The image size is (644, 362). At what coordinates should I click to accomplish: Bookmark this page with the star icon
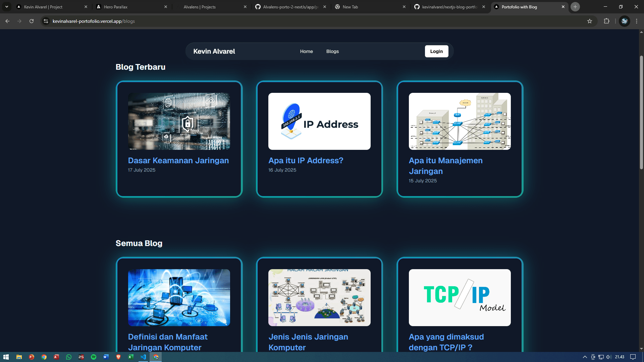[590, 21]
